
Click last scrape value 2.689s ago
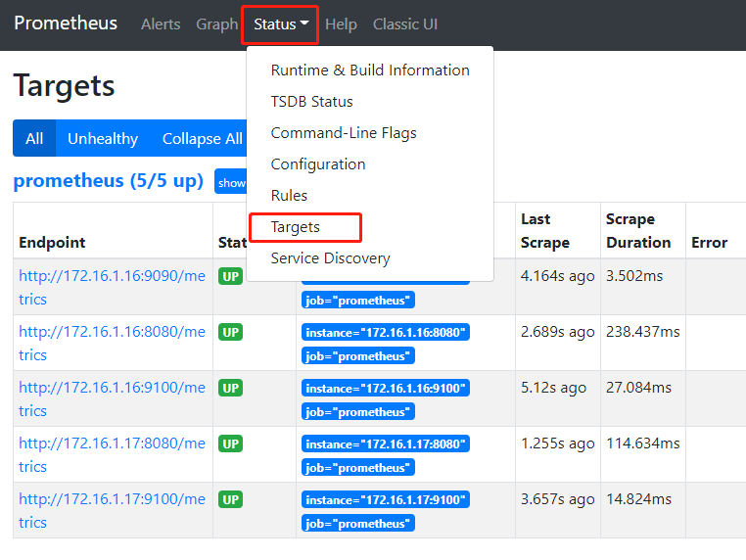tap(558, 332)
